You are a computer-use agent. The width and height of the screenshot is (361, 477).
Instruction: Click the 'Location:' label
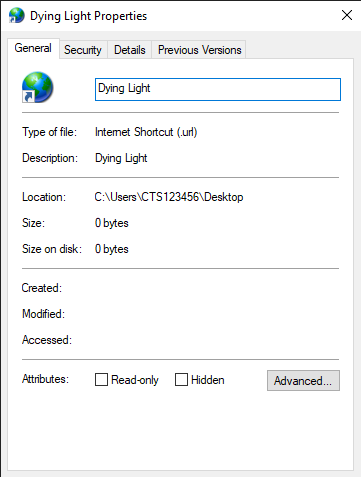click(x=44, y=197)
